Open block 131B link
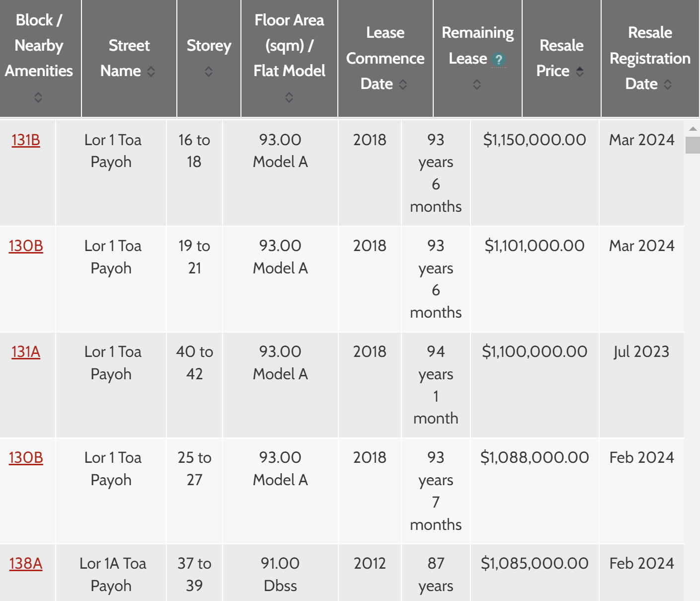Image resolution: width=700 pixels, height=601 pixels. [26, 140]
